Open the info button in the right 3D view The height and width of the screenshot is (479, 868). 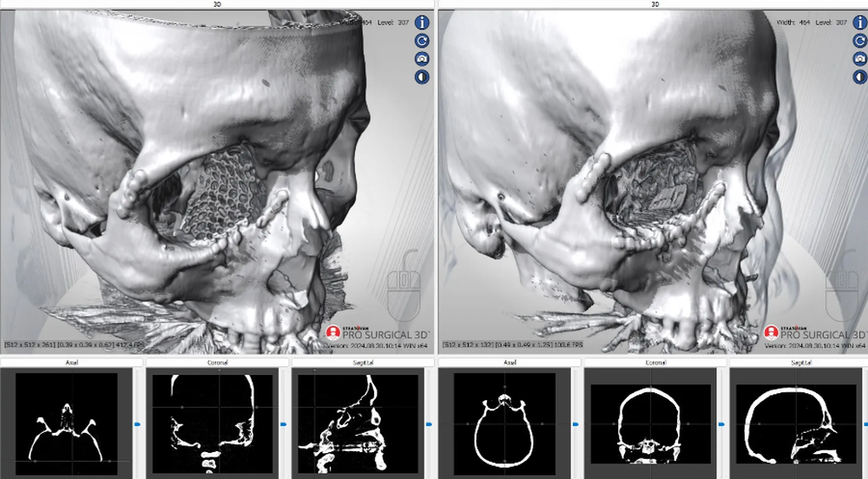click(x=860, y=23)
